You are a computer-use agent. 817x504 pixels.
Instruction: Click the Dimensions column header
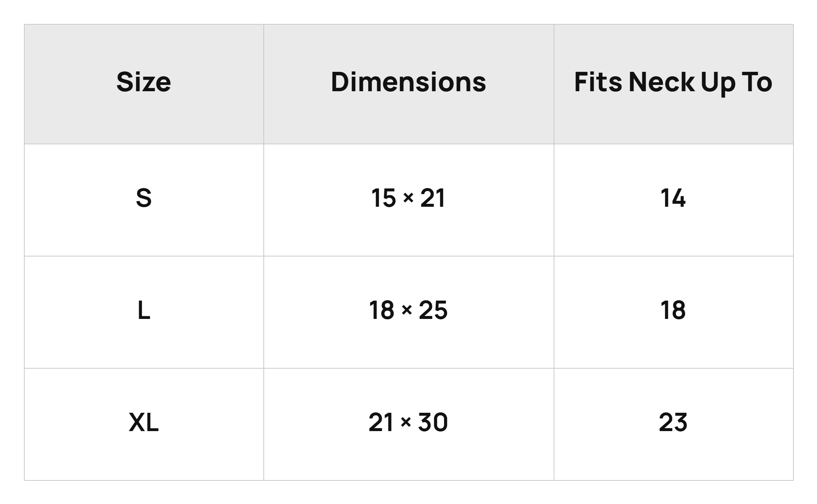coord(409,84)
